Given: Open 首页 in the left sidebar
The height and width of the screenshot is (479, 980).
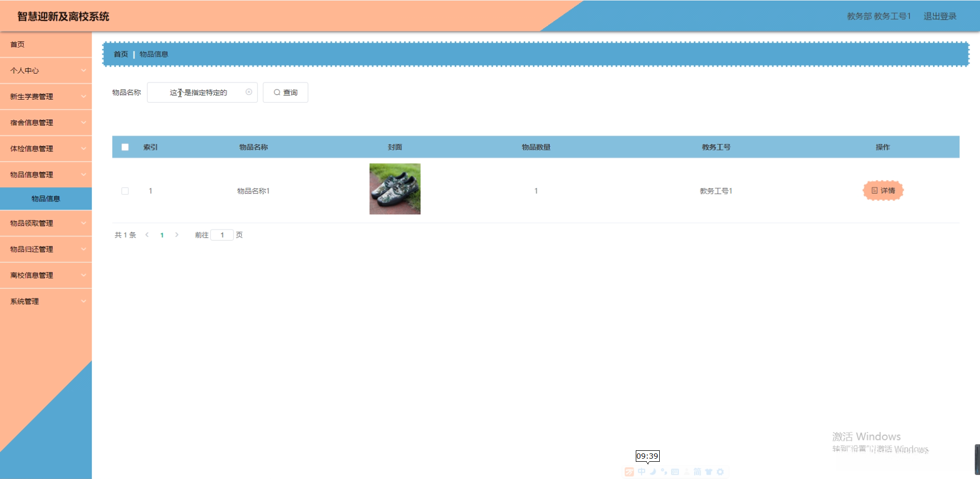Looking at the screenshot, I should (x=46, y=44).
